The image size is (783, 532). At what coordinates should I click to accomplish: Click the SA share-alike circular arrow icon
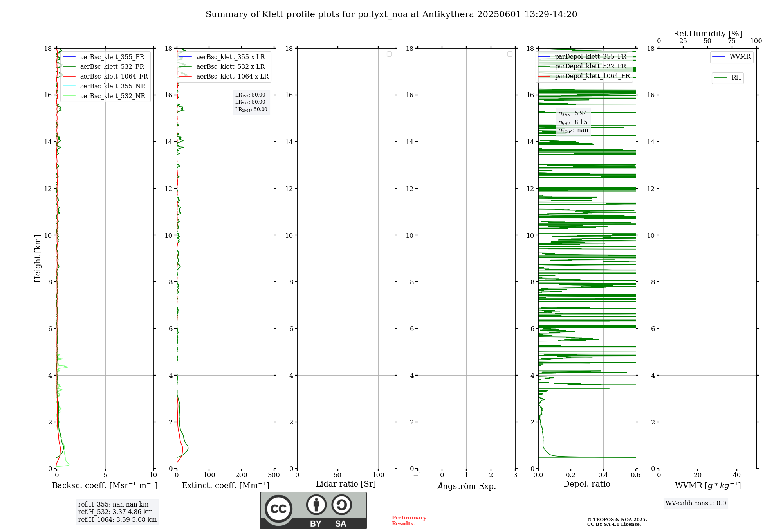point(341,505)
